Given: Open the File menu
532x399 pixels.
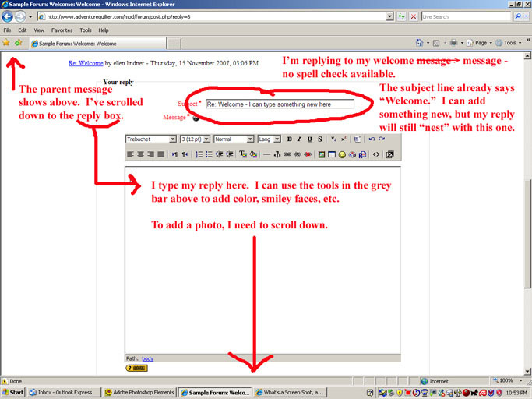Looking at the screenshot, I should 7,30.
